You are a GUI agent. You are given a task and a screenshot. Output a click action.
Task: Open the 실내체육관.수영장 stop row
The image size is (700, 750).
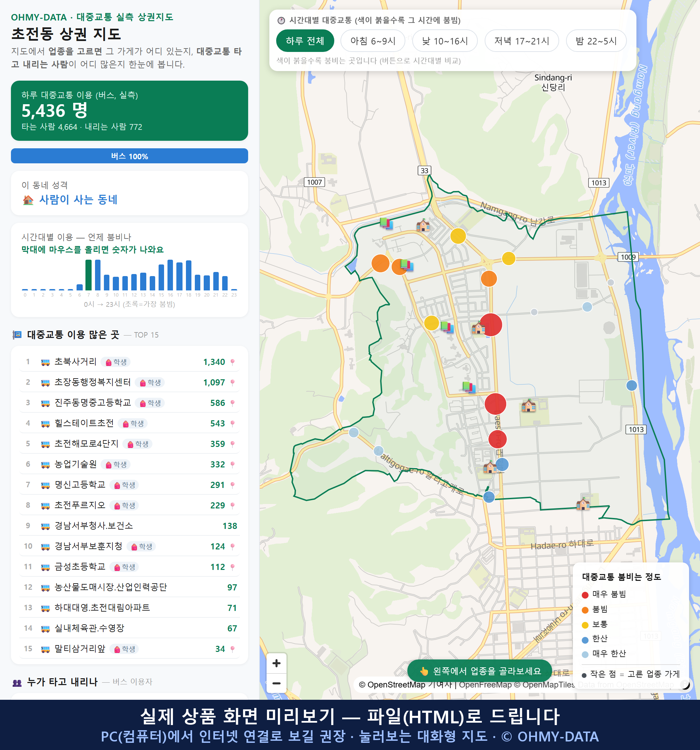coord(129,628)
